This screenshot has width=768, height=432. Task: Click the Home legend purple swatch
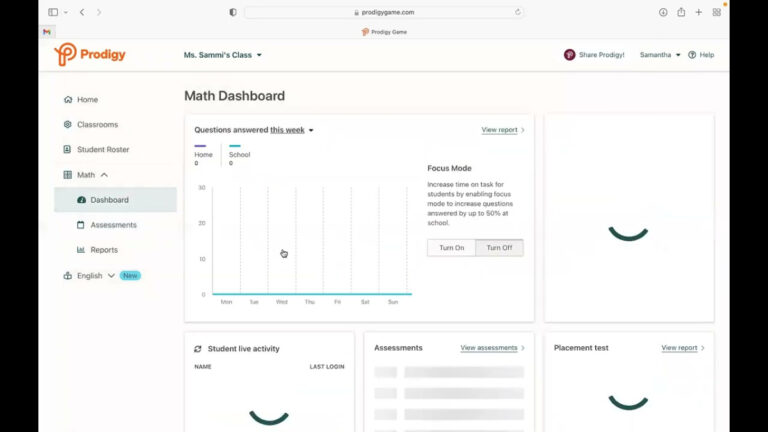[200, 146]
